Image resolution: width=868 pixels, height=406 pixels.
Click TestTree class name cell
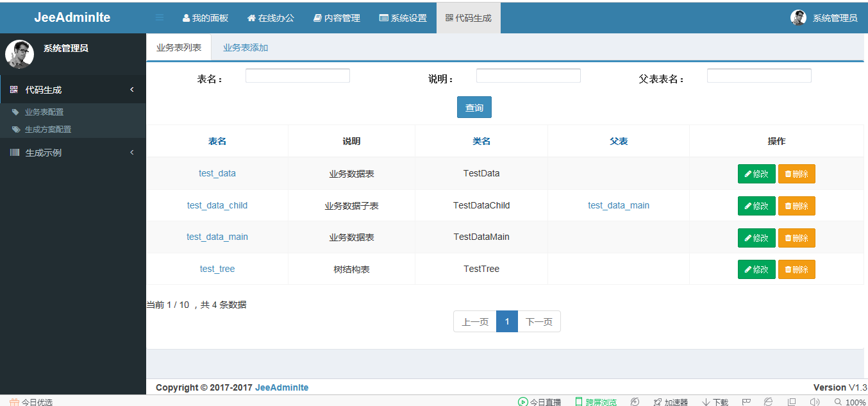pyautogui.click(x=481, y=269)
